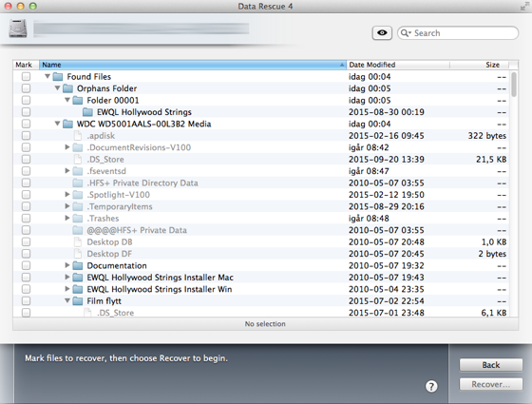Image resolution: width=532 pixels, height=404 pixels.
Task: Expand the .TemporaryItems folder
Action: (x=67, y=206)
